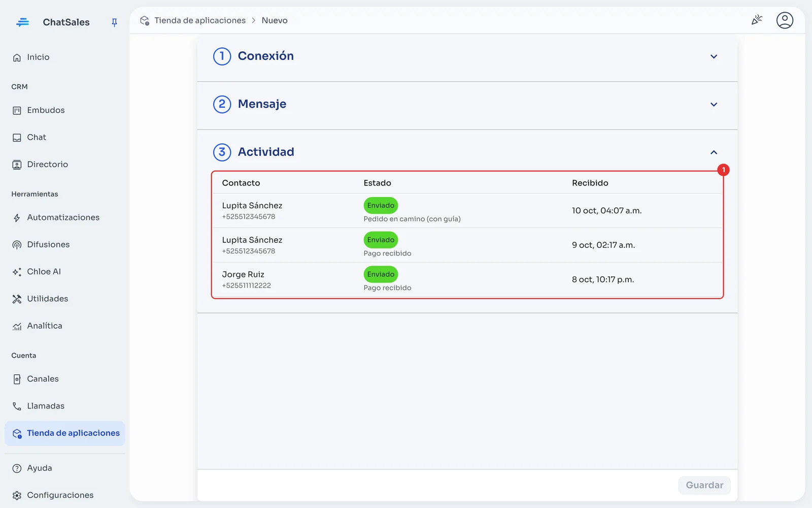Click the Chat inbox icon

point(17,138)
